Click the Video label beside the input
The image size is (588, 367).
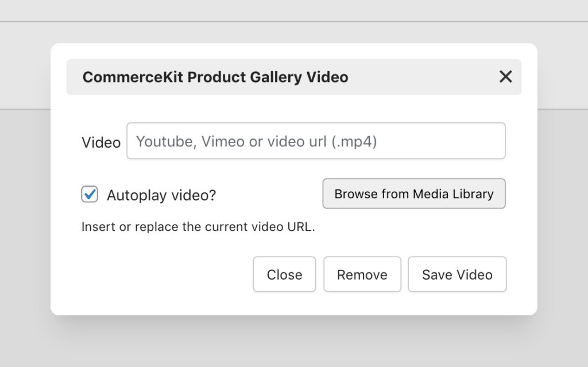click(x=101, y=142)
